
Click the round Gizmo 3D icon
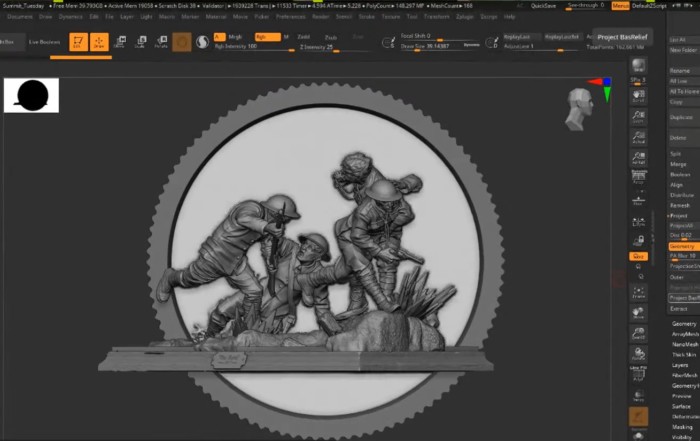coord(182,41)
